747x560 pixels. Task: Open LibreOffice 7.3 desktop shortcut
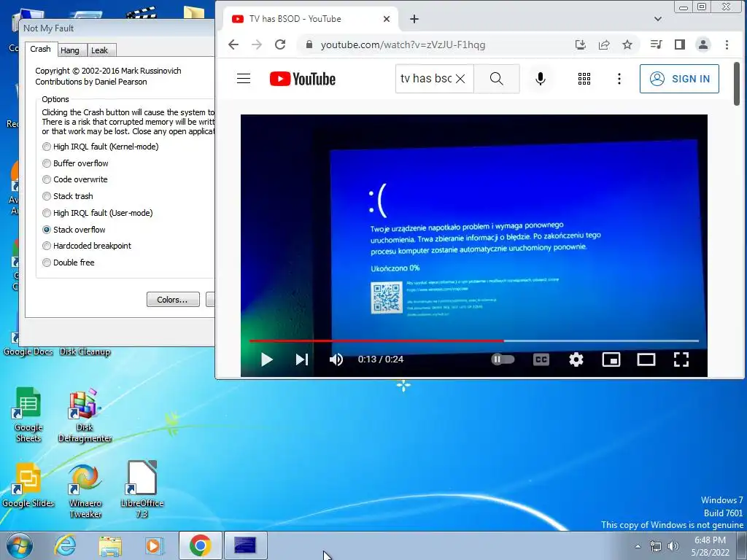142,489
